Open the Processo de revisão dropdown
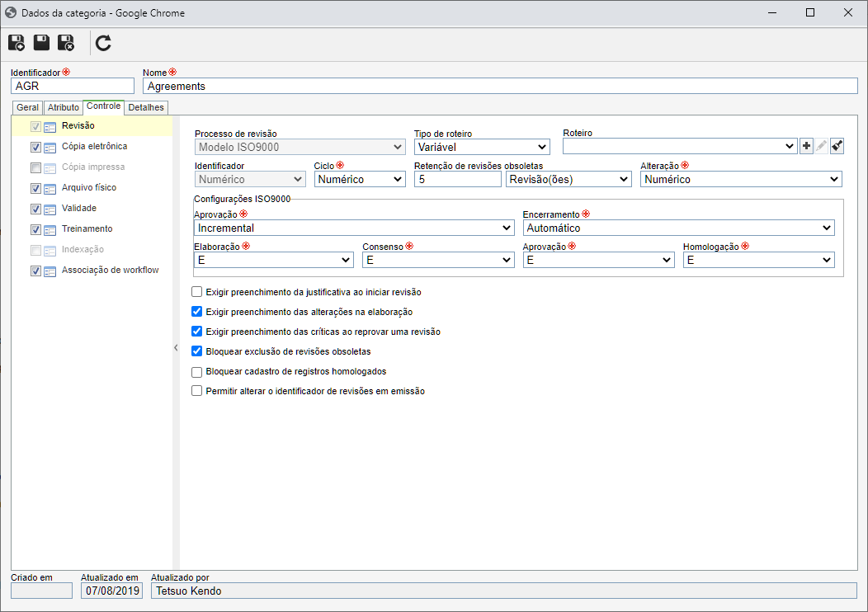Viewport: 868px width, 612px height. (x=300, y=147)
